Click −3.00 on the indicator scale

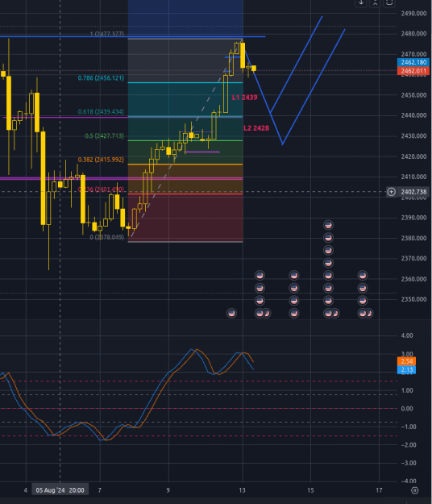click(x=407, y=463)
